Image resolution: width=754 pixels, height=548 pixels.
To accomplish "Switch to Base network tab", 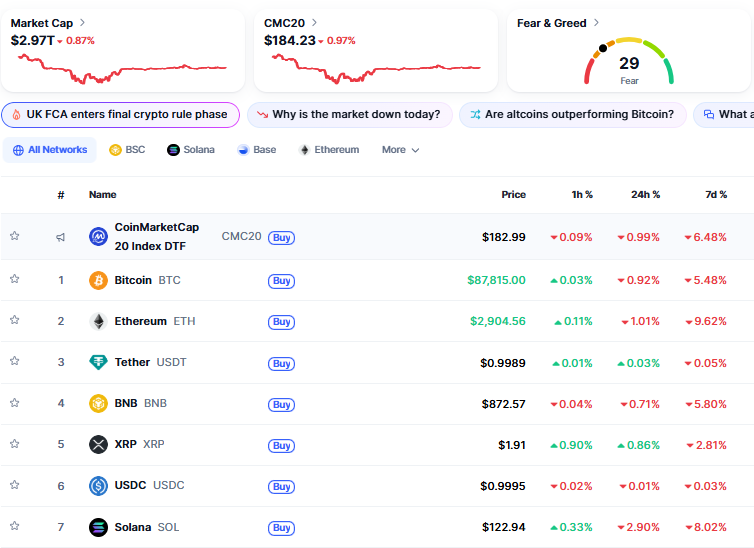I will (257, 150).
